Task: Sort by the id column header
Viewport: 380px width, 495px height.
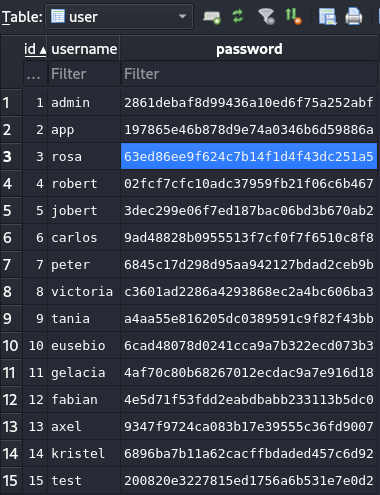Action: pyautogui.click(x=35, y=49)
